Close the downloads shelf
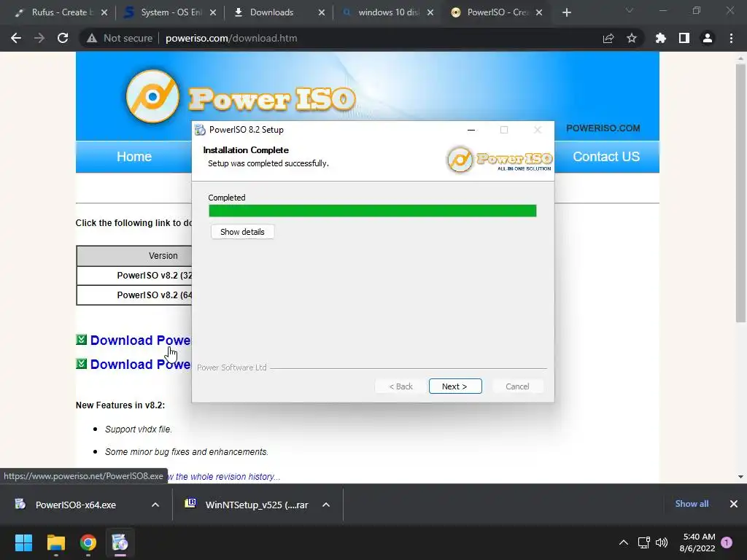 click(x=734, y=504)
